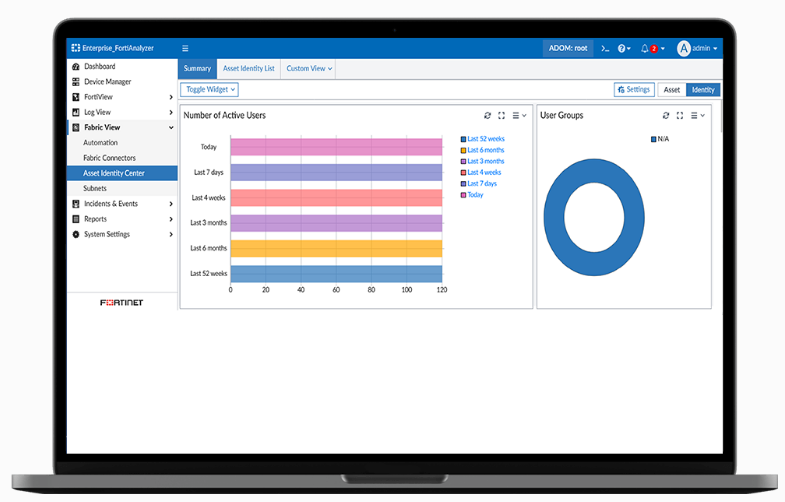Toggle the hamburger sidebar menu icon

click(x=185, y=49)
